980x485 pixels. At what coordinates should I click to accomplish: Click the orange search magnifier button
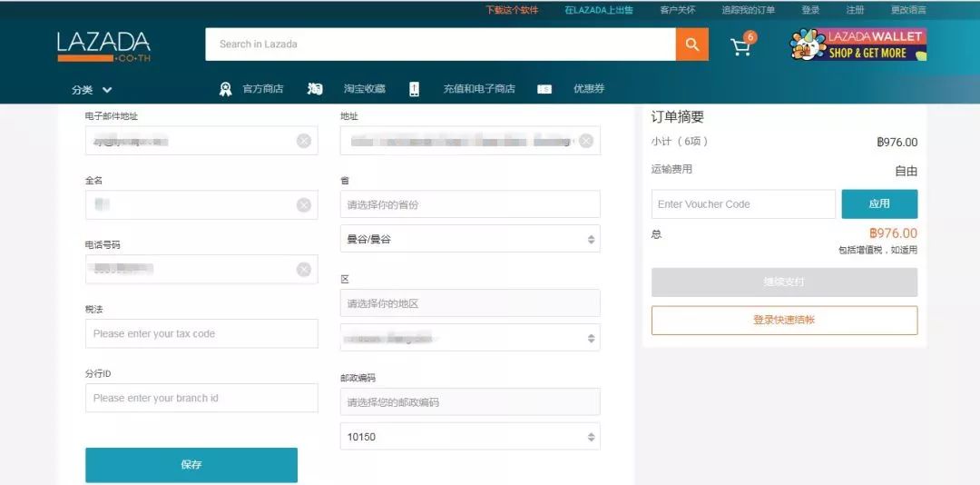coord(691,45)
